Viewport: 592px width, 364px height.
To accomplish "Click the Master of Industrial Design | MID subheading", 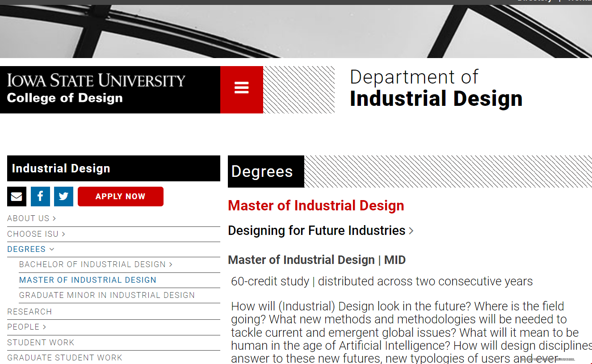I will click(x=317, y=260).
